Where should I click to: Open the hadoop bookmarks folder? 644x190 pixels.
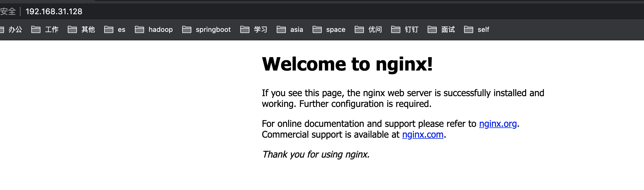tap(154, 30)
